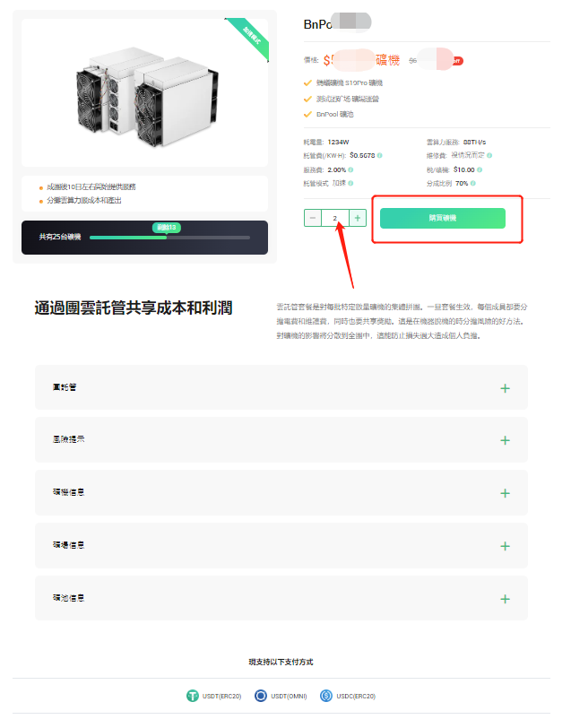
Task: Click the info icon next to 託管模式 加速
Action: [350, 184]
